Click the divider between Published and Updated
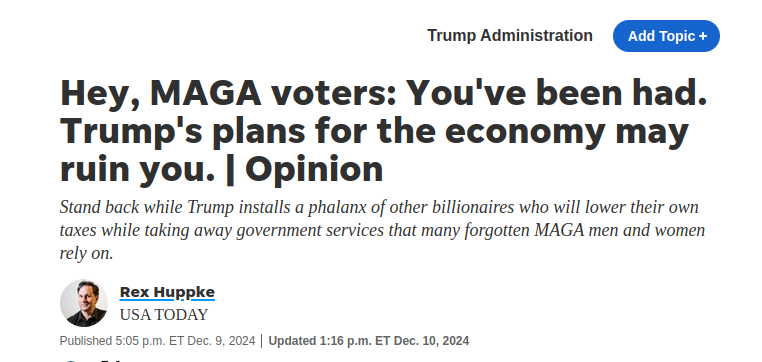The image size is (762, 362). [x=262, y=341]
